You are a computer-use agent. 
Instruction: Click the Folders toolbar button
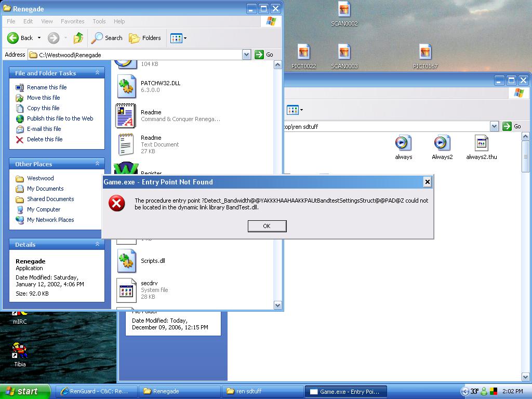[145, 38]
